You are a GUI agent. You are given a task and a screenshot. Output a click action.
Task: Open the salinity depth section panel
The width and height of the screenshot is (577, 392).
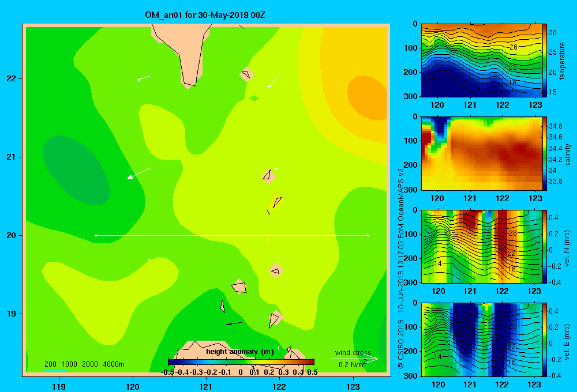482,153
